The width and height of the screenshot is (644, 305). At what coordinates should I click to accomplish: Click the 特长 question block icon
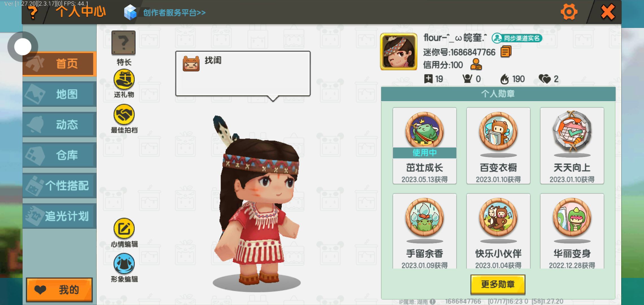point(123,43)
